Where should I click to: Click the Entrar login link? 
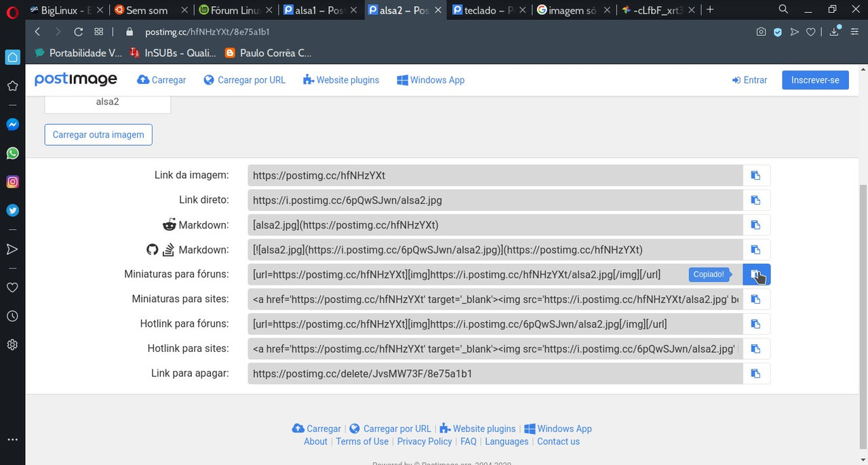[749, 80]
